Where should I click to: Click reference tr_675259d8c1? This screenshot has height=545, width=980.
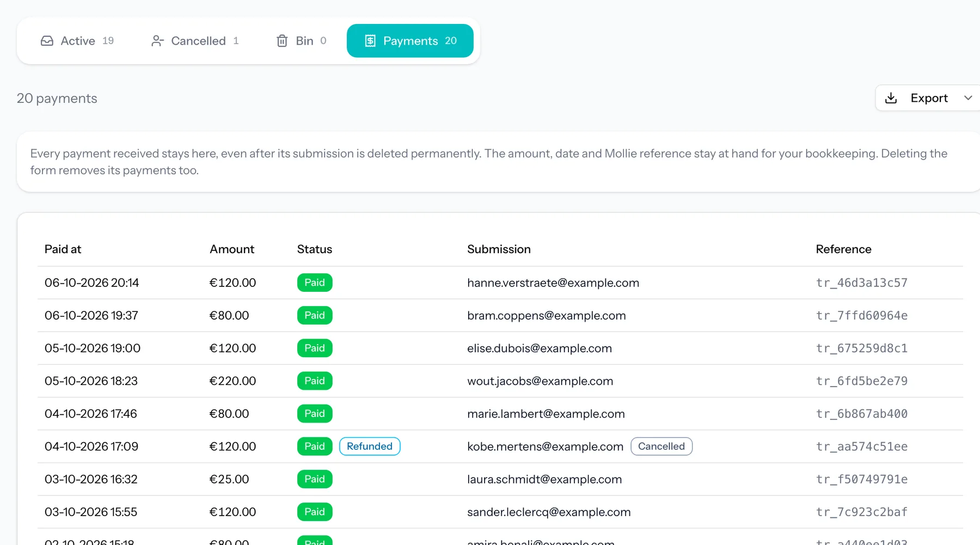pyautogui.click(x=862, y=348)
